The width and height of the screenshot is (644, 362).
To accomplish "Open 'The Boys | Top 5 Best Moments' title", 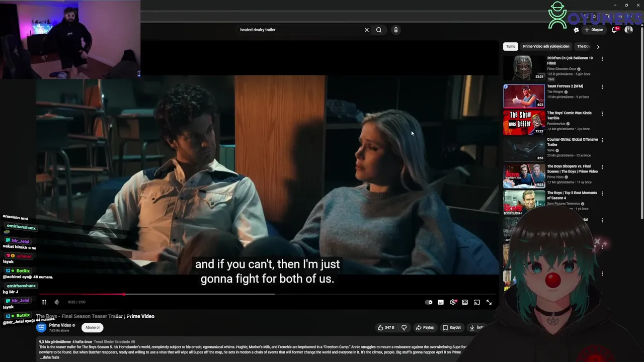I will point(573,195).
